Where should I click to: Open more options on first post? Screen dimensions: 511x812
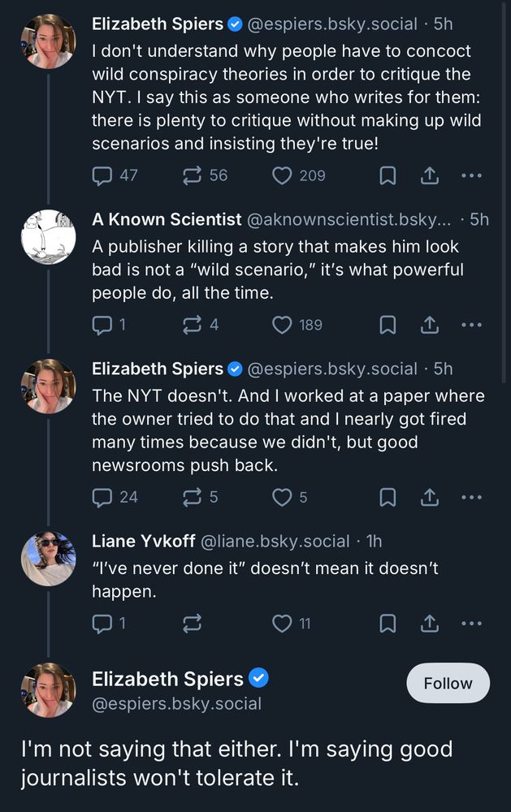click(x=471, y=175)
